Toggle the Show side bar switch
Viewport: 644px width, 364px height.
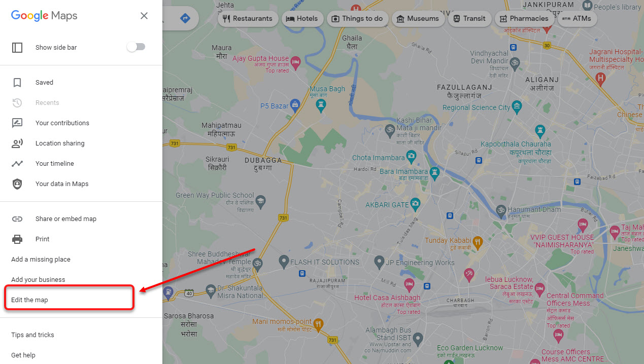(x=136, y=47)
